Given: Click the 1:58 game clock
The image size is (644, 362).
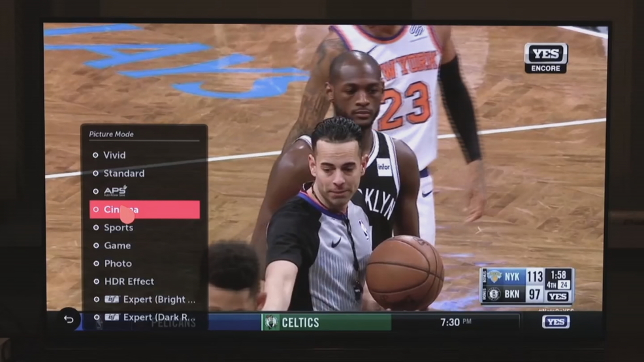Looking at the screenshot, I should point(558,275).
